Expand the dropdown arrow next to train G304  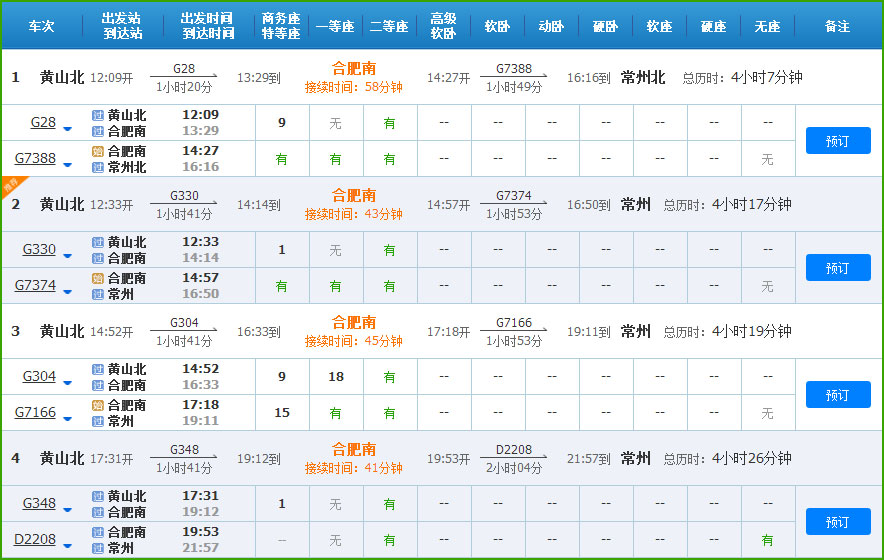(68, 383)
